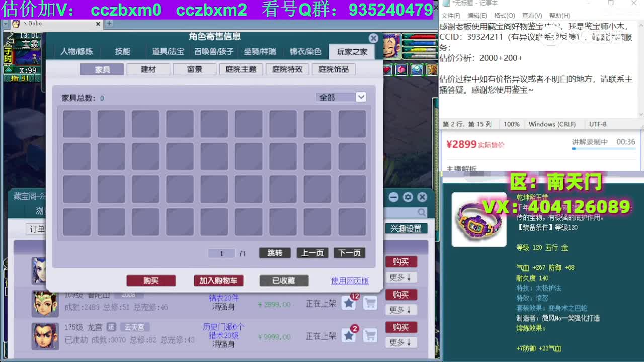Focus the page number input field
The image size is (644, 362).
pos(221,253)
